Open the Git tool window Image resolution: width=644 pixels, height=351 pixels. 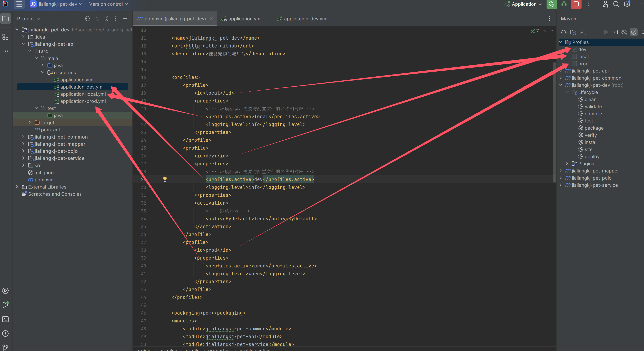coord(5,347)
